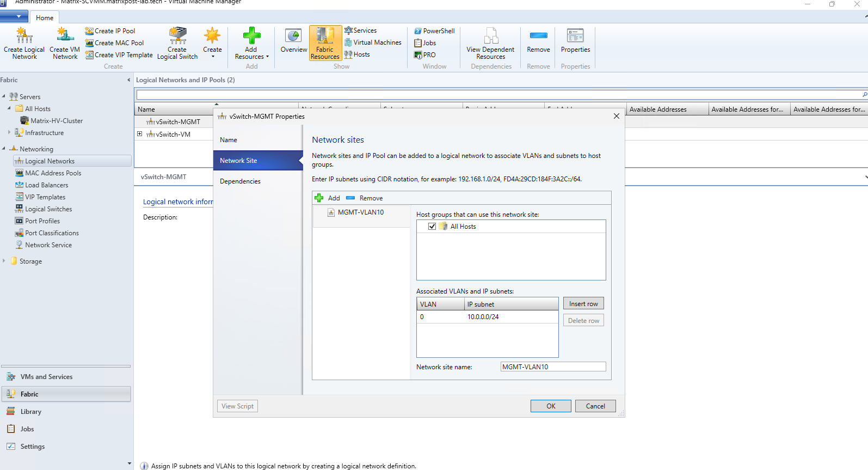Open Port Classifications node
The height and width of the screenshot is (470, 868).
47,233
